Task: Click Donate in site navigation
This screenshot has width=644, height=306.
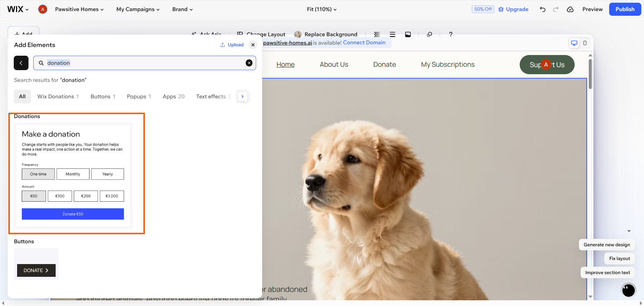Action: coord(385,64)
